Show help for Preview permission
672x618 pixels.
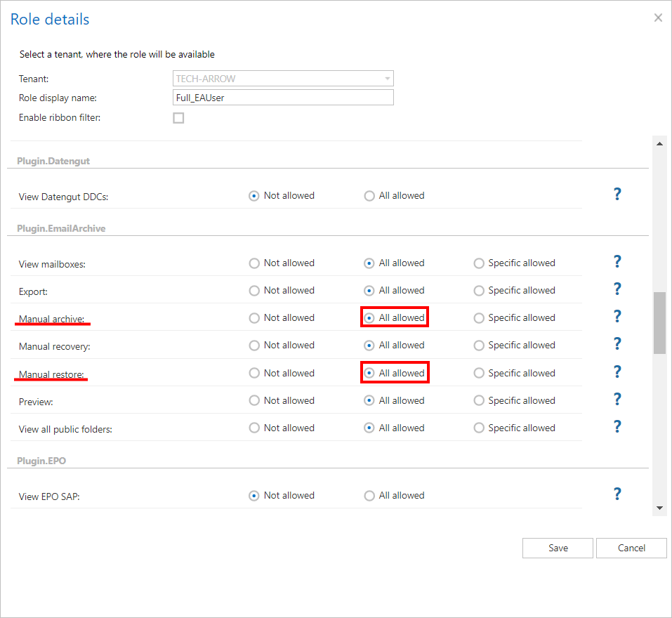[x=617, y=400]
